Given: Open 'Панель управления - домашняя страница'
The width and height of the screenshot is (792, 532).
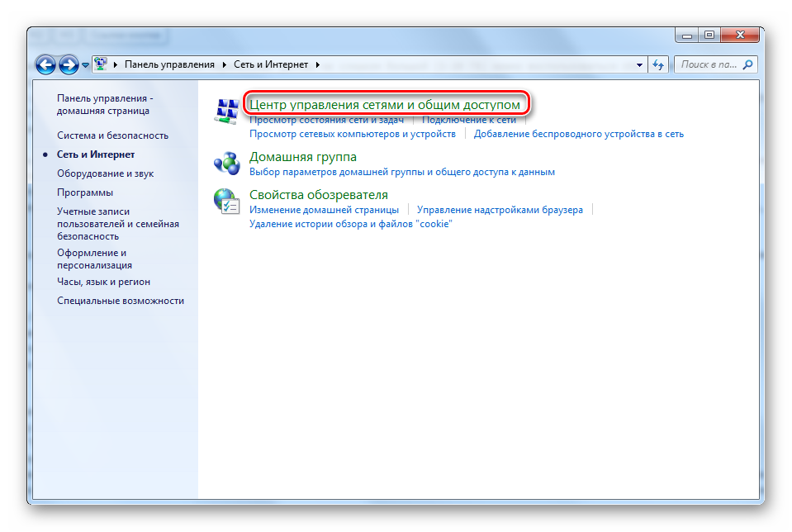Looking at the screenshot, I should click(105, 105).
